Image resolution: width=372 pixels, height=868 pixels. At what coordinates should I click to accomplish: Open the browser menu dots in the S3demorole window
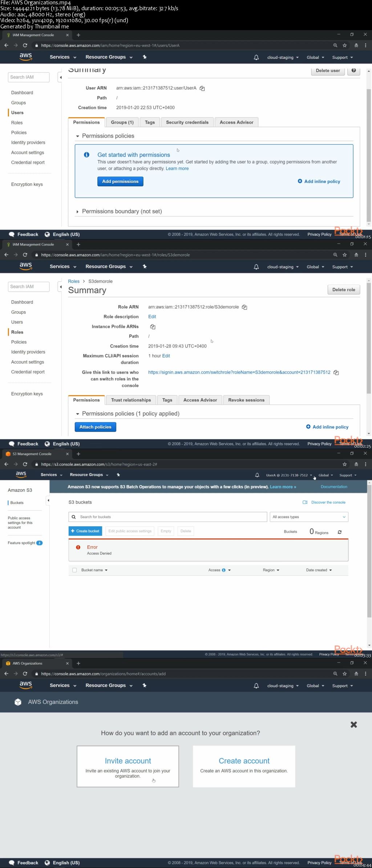pyautogui.click(x=365, y=255)
